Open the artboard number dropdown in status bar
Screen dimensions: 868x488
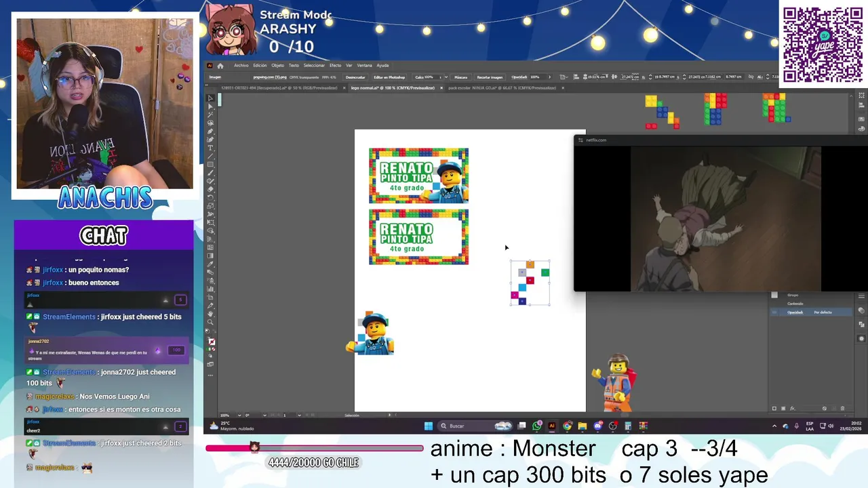[300, 415]
